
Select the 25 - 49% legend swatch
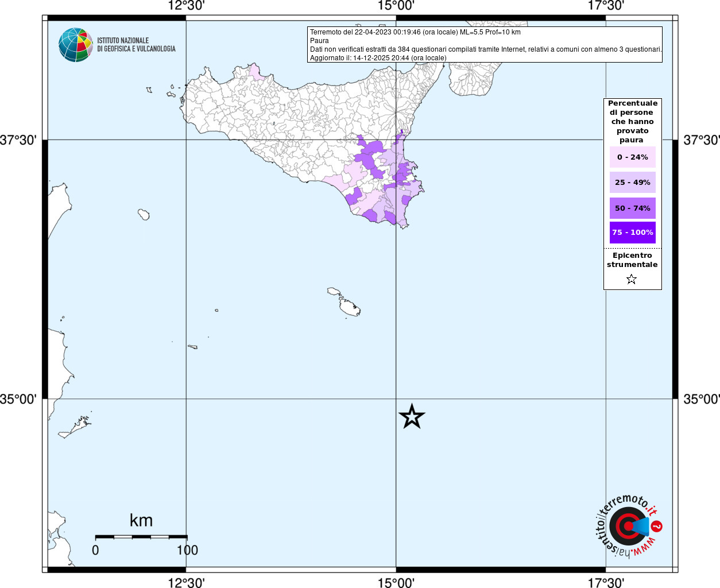coord(633,183)
